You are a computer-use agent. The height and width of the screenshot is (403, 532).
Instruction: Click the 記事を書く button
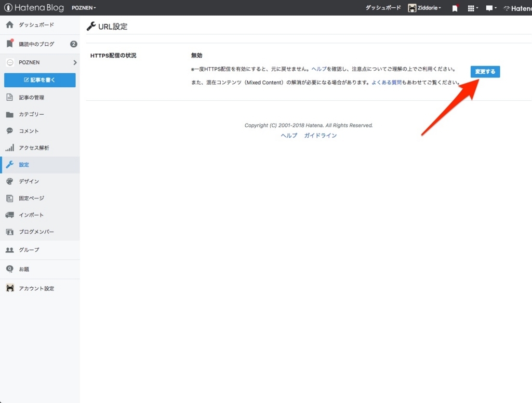[x=40, y=80]
